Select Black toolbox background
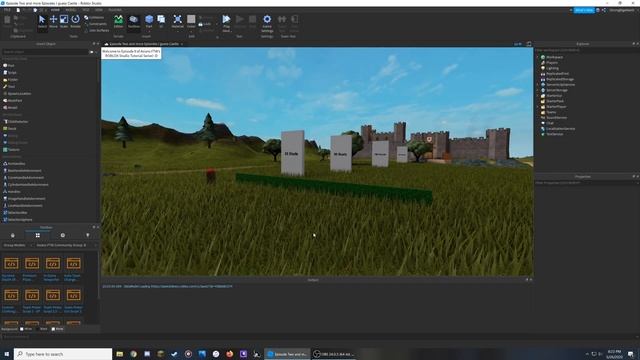Viewport: 640px width, 360px height. pos(42,329)
